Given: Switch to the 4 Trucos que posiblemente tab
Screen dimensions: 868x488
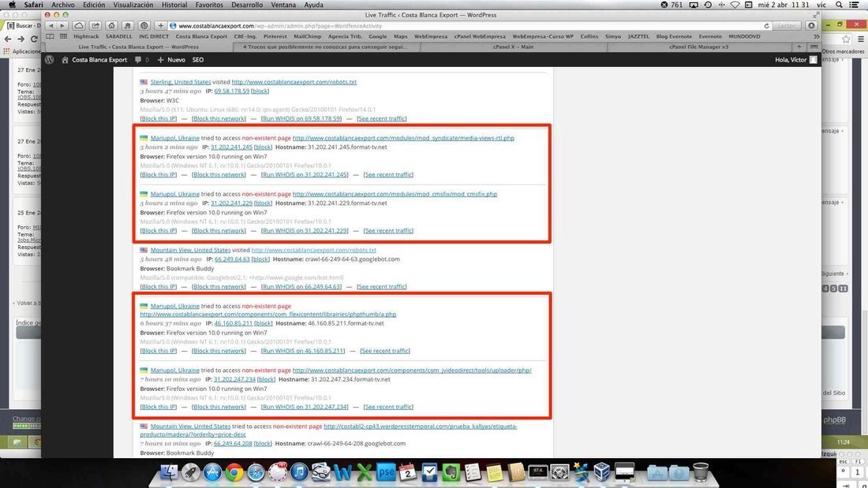Looking at the screenshot, I should (x=324, y=47).
